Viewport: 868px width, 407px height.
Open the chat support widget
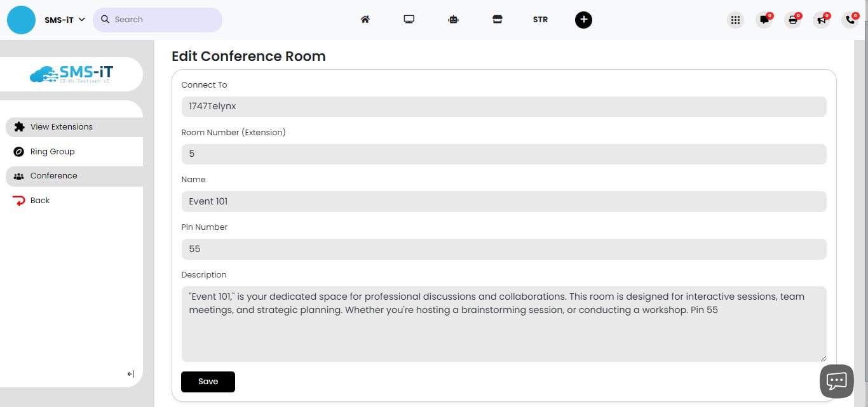coord(836,380)
